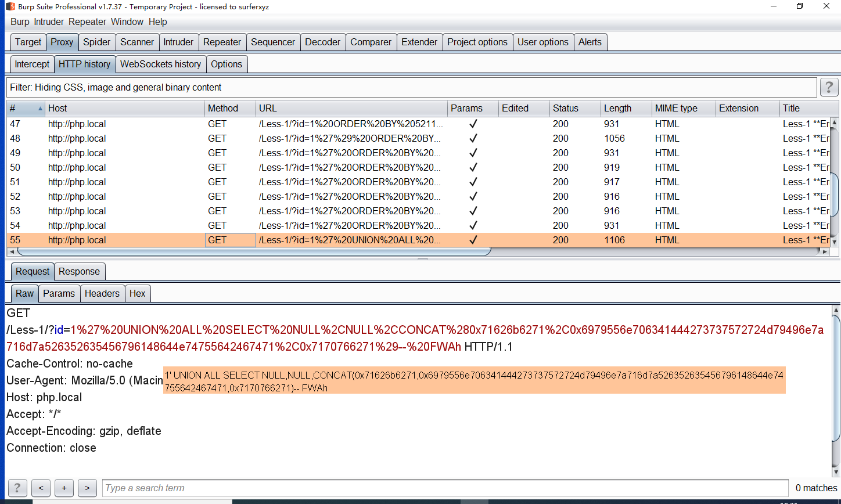This screenshot has width=841, height=504.
Task: Open the Window menu
Action: 127,21
